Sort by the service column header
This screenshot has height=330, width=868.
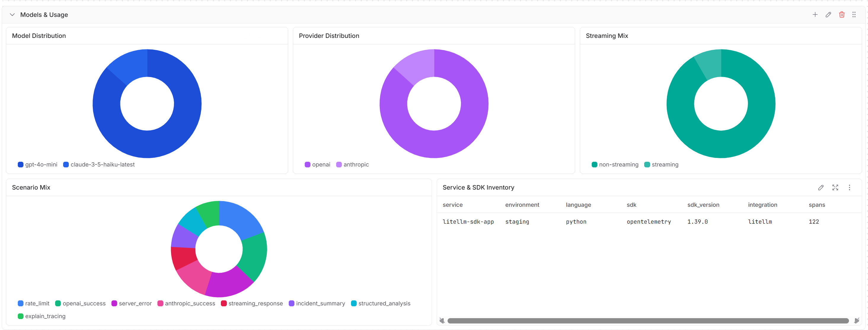[x=453, y=205]
